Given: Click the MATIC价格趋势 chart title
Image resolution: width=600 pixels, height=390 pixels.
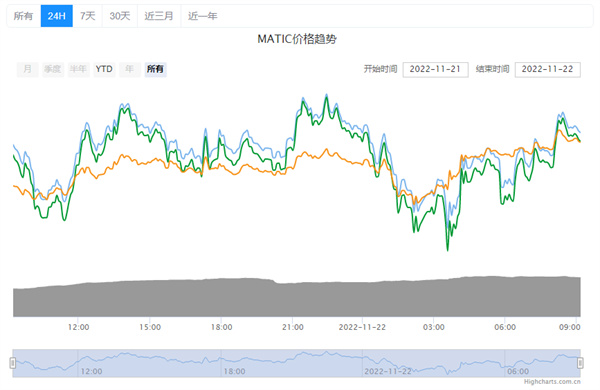Looking at the screenshot, I should 297,39.
